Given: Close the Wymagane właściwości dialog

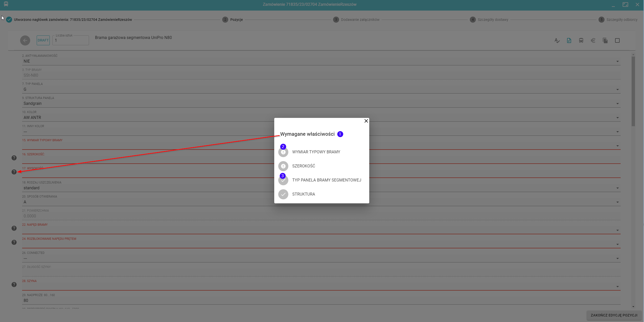Looking at the screenshot, I should (366, 121).
